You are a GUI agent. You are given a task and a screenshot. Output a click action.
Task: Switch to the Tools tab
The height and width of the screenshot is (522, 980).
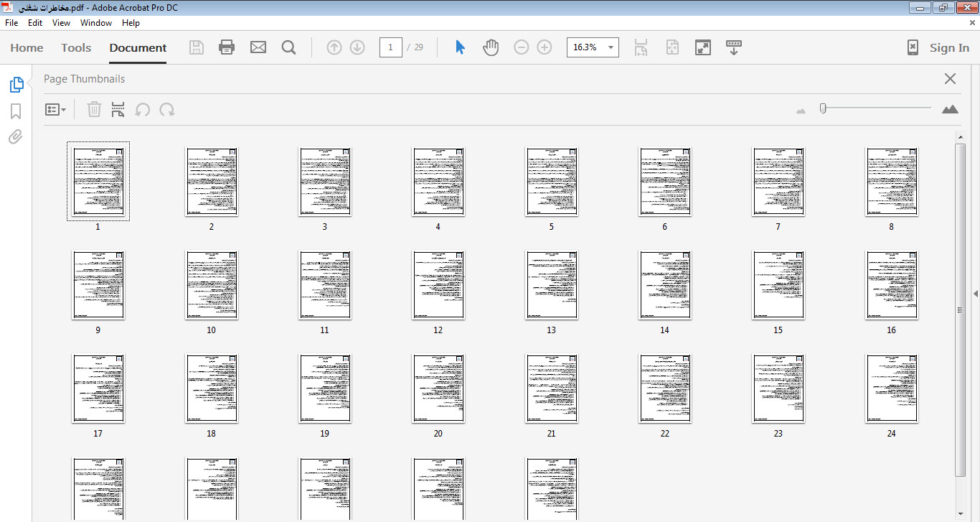click(76, 47)
